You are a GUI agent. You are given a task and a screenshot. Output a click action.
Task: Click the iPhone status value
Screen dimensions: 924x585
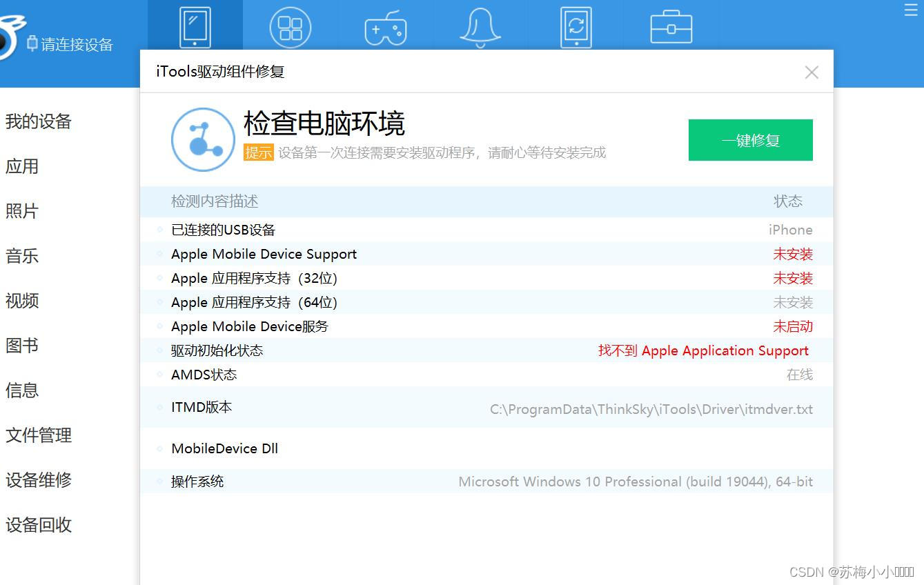click(x=791, y=230)
